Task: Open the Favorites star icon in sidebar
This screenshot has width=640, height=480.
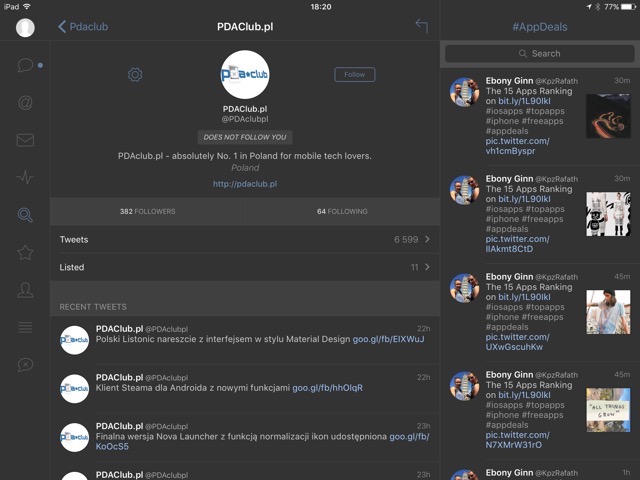Action: [x=25, y=252]
